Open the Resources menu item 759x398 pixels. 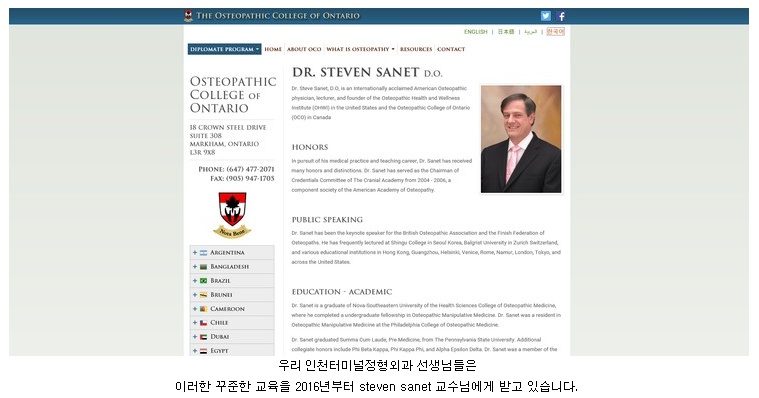pyautogui.click(x=416, y=49)
